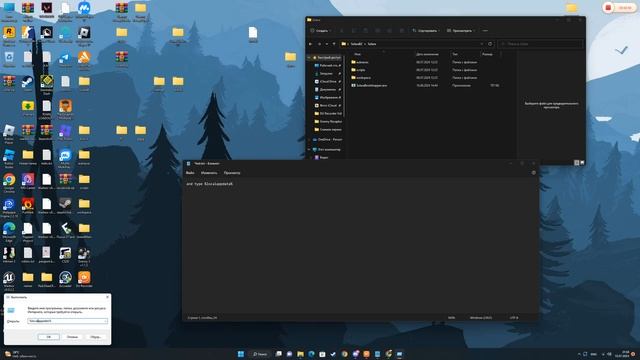Open the Файл menu in Notepad
640x360 pixels.
pos(190,173)
